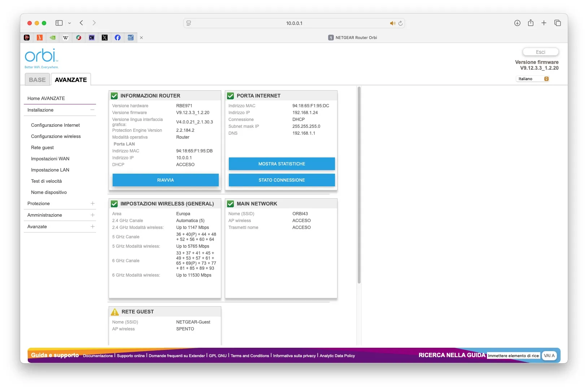Screen dimensions: 588x390
Task: Go to Rete guest settings
Action: (42, 148)
